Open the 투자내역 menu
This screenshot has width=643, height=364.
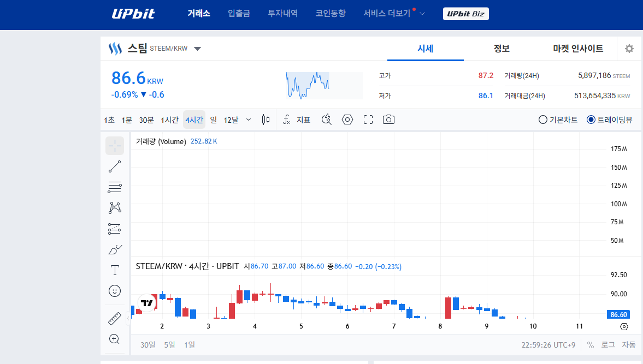283,14
